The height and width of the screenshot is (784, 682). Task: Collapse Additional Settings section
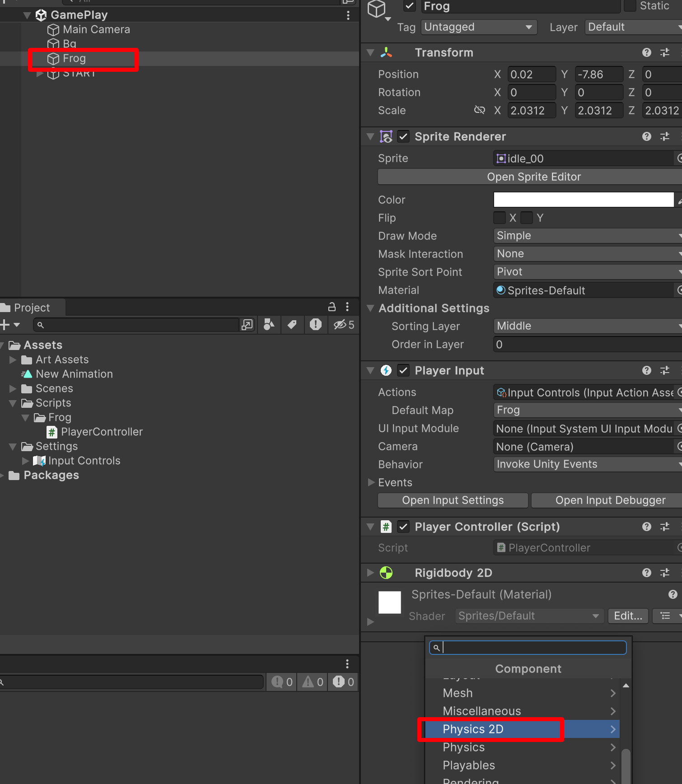[371, 308]
